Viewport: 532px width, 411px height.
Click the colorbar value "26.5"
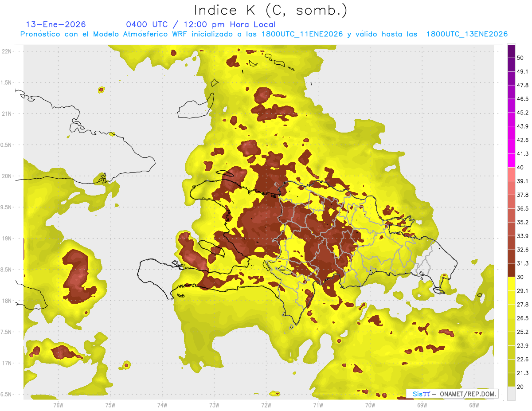(523, 318)
